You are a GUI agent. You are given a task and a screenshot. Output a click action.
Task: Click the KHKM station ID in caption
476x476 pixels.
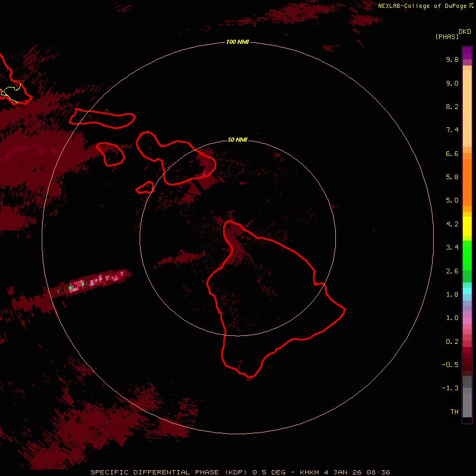point(309,472)
